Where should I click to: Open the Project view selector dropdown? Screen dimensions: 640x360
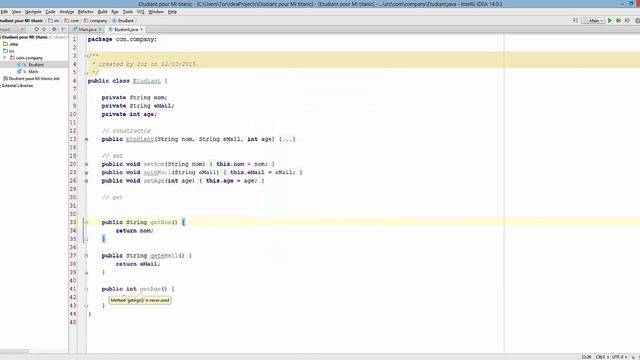click(12, 29)
